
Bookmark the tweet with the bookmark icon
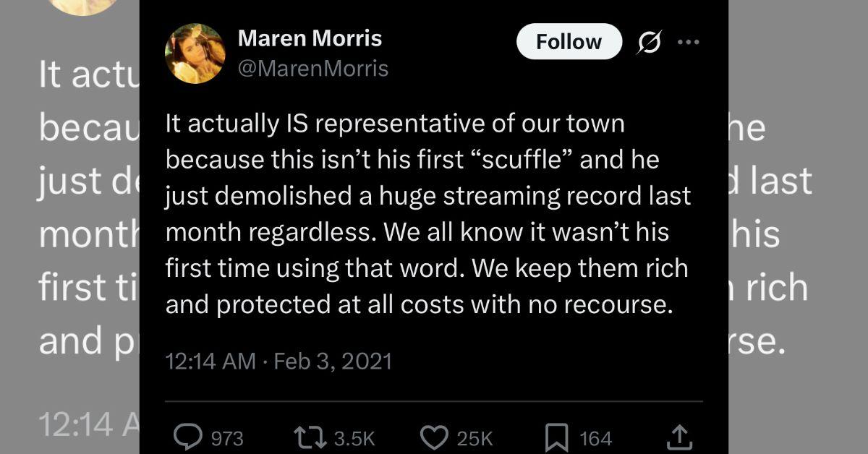click(556, 437)
